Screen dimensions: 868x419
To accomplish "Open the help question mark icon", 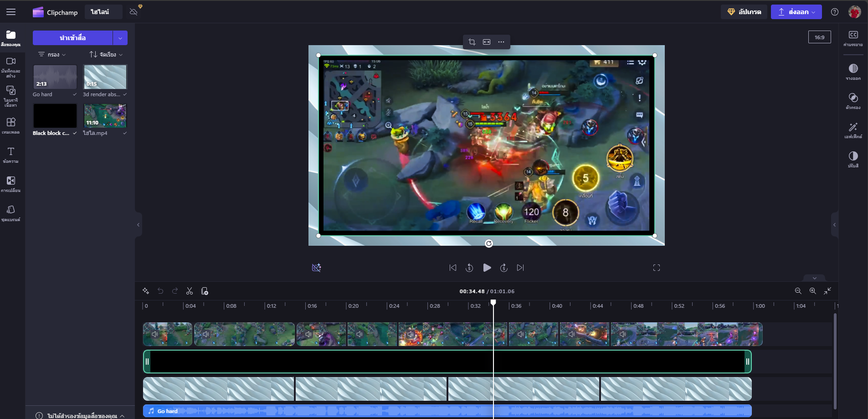I will 834,12.
